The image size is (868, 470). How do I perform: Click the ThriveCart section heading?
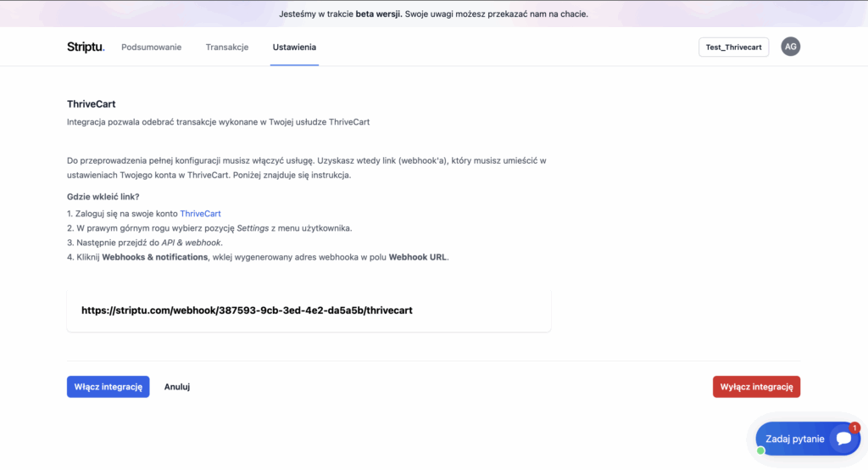(x=91, y=104)
